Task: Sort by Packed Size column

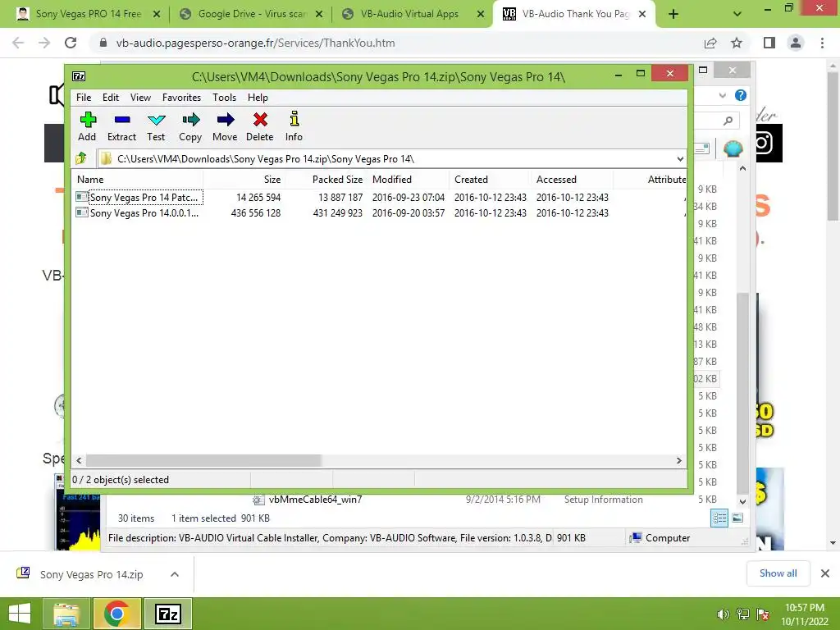Action: pyautogui.click(x=326, y=180)
